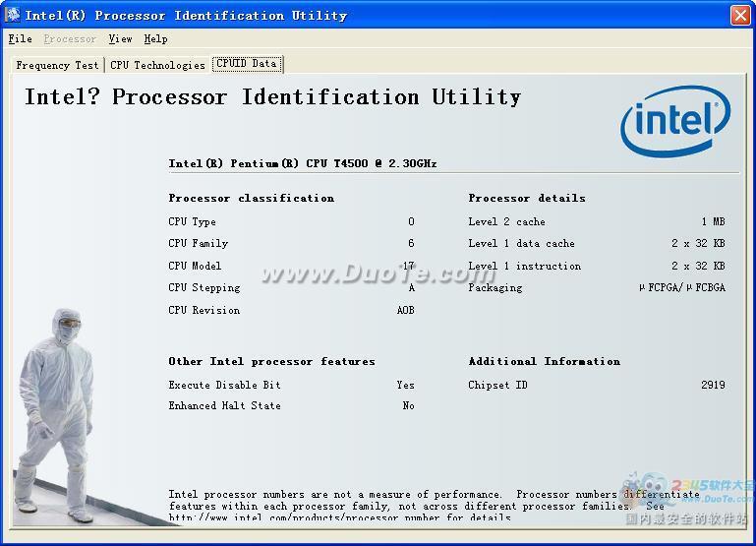
Task: Click the Execute Disable Bit value Yes
Action: click(x=405, y=385)
